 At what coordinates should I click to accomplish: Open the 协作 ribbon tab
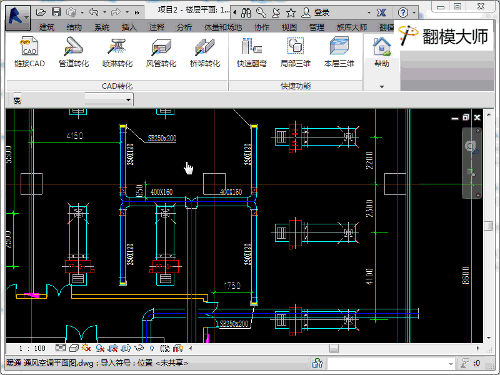(262, 27)
